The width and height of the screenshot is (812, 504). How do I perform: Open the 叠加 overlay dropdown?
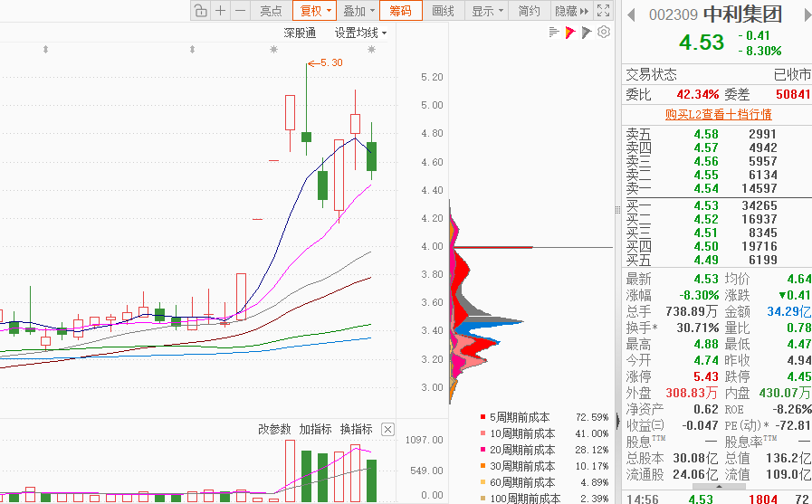click(x=358, y=11)
